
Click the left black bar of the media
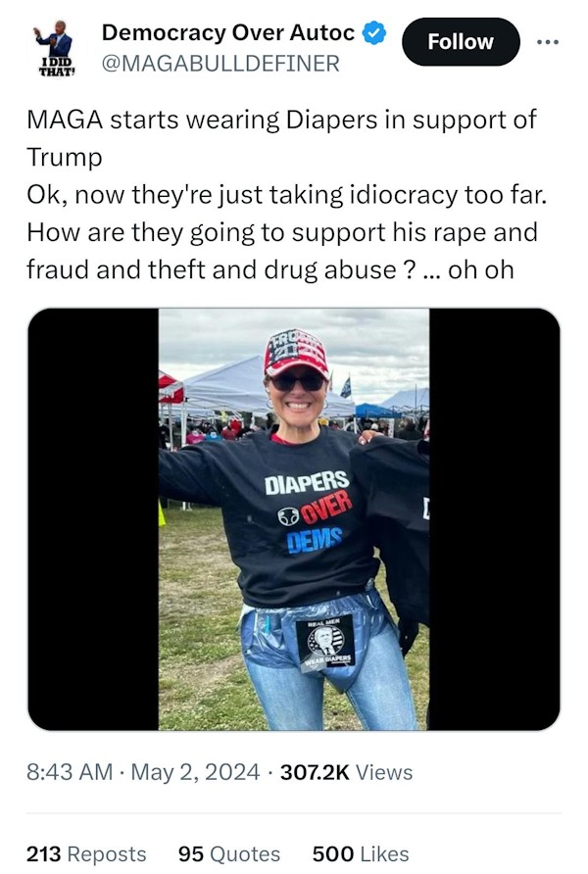pos(93,519)
